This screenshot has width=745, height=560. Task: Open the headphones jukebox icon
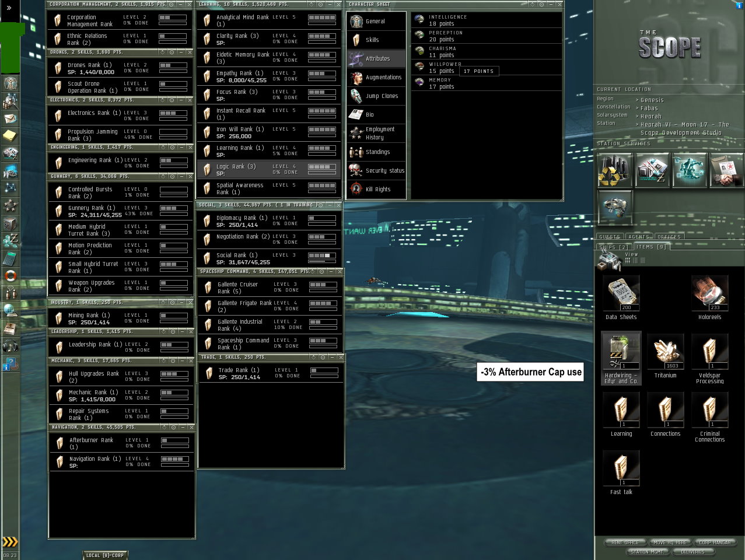pos(10,346)
